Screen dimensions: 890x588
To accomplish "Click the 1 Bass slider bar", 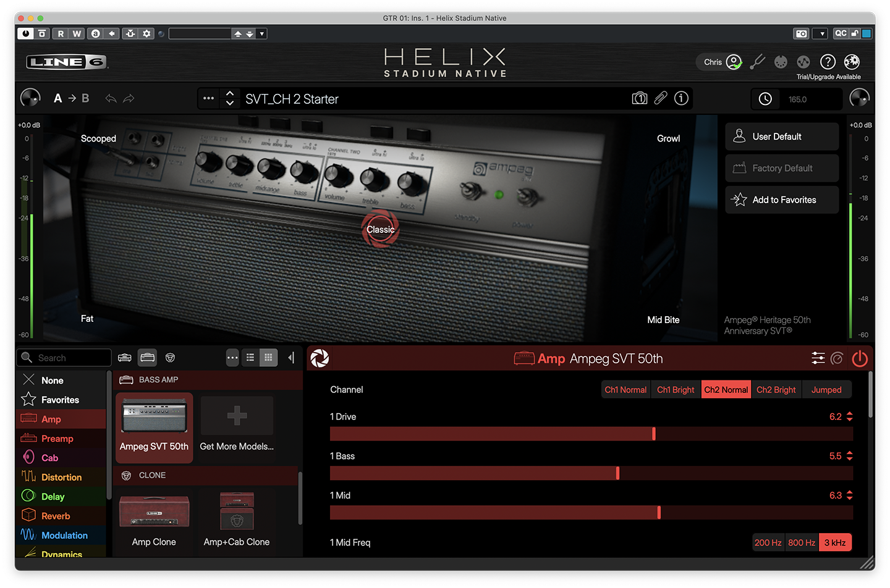I will [591, 473].
